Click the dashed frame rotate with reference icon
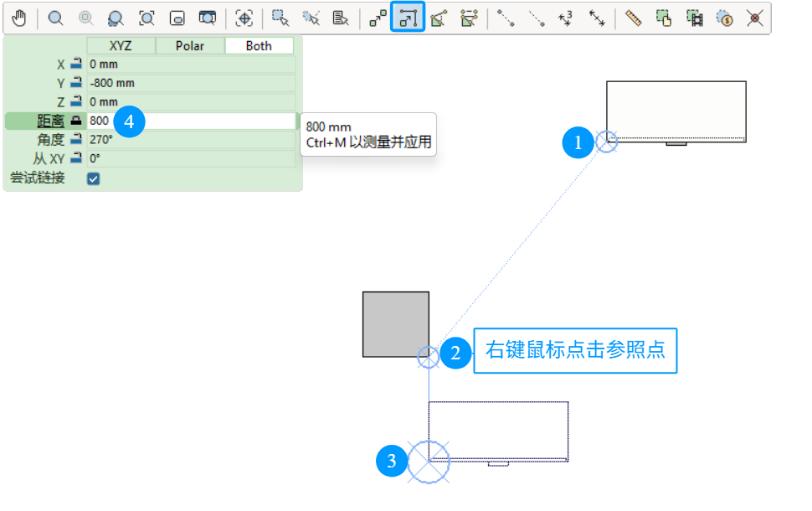The width and height of the screenshot is (812, 511). 469,18
